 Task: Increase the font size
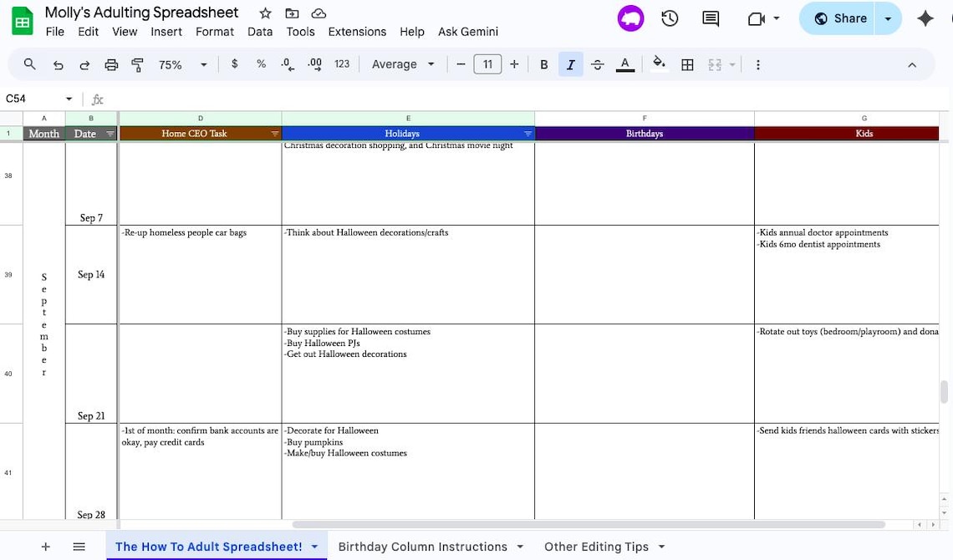514,64
